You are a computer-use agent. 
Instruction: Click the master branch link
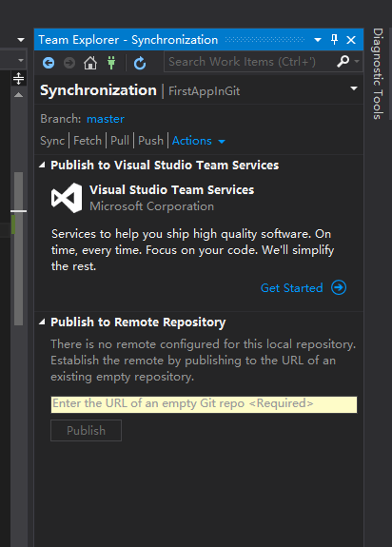106,119
